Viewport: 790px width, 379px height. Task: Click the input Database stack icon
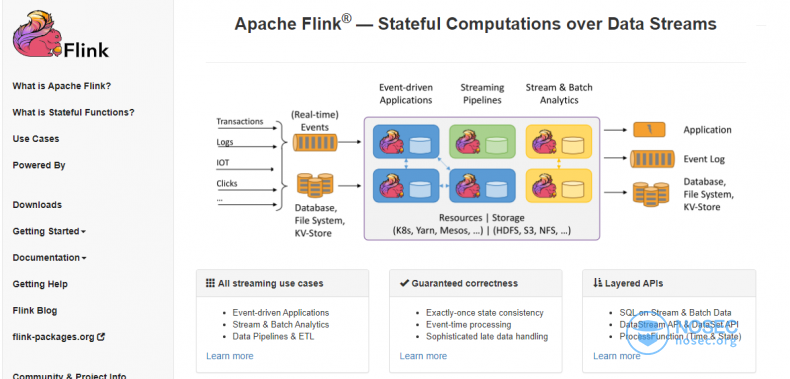click(315, 185)
